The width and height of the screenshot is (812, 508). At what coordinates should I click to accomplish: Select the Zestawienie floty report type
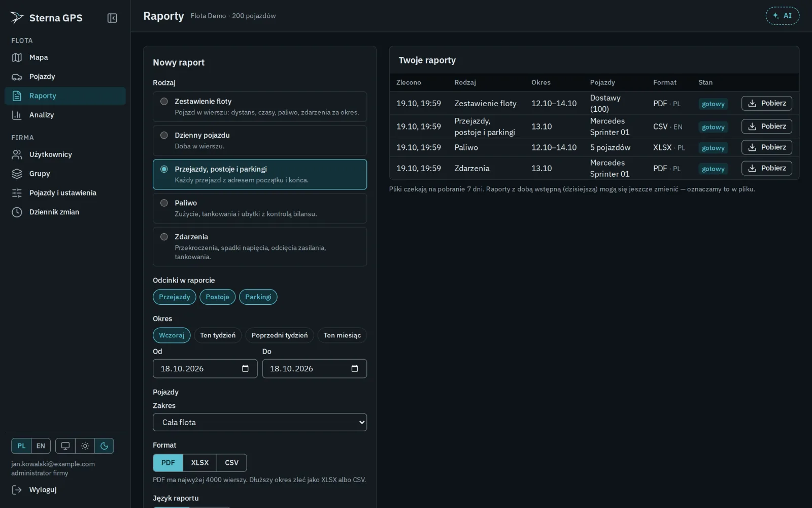point(260,107)
